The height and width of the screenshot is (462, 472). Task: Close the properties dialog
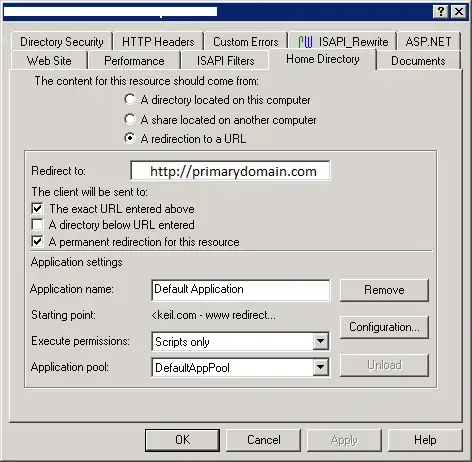tap(459, 12)
